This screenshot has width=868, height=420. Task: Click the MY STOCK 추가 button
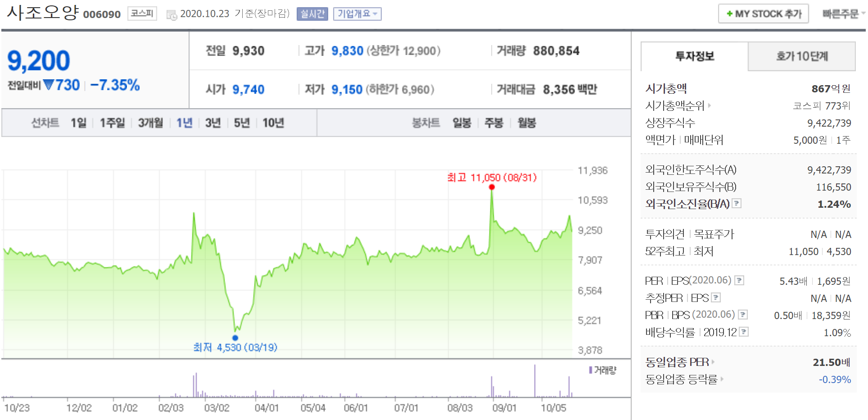click(x=764, y=14)
